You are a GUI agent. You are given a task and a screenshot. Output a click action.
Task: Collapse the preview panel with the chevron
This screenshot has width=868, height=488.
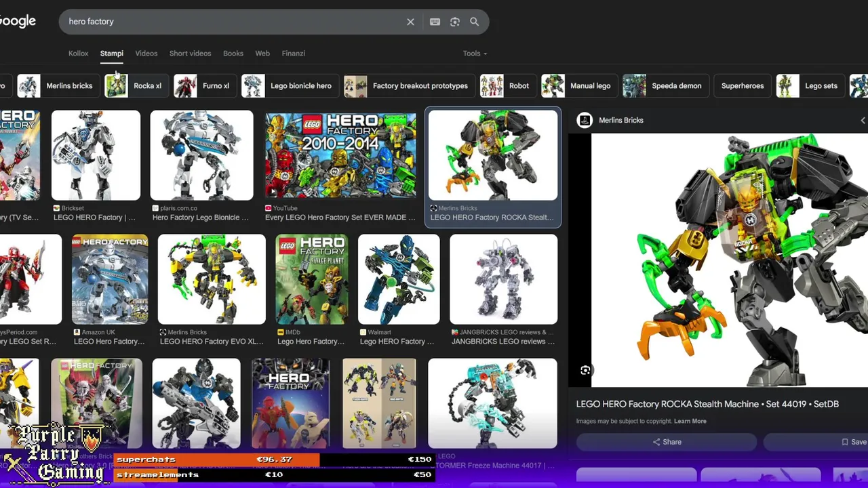tap(863, 121)
